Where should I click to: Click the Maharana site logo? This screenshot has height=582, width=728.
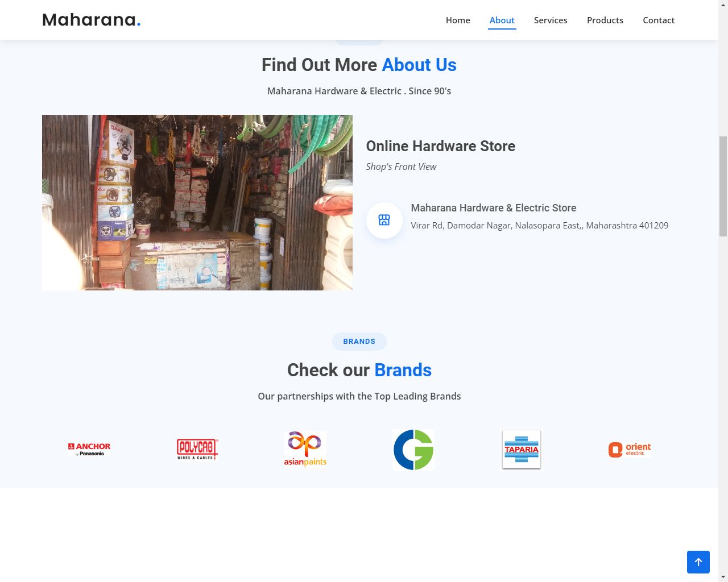pyautogui.click(x=91, y=20)
